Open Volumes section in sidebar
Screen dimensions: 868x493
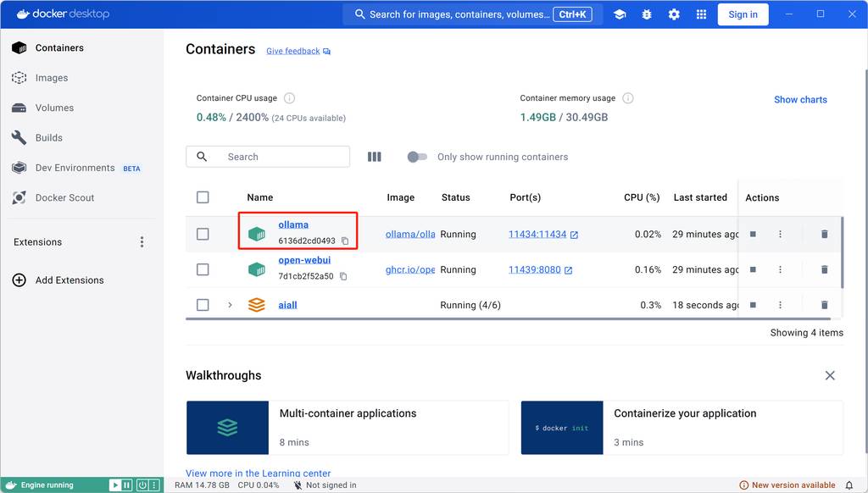[x=54, y=108]
